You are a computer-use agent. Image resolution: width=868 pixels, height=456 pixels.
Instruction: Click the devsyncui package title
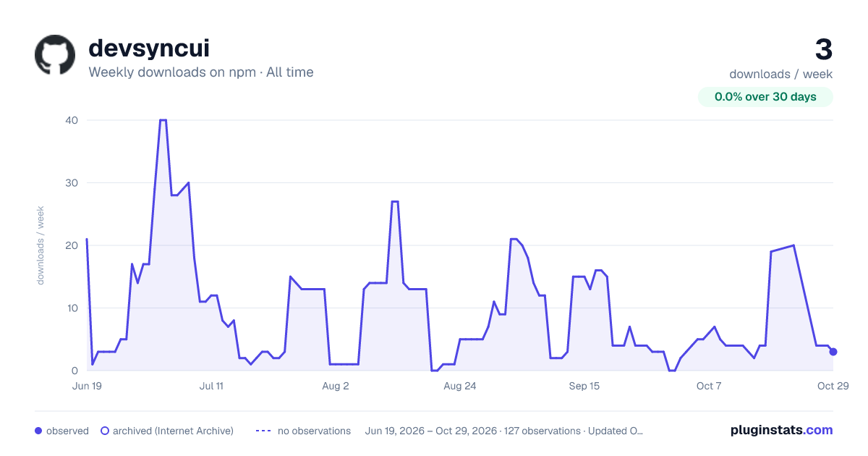click(149, 48)
